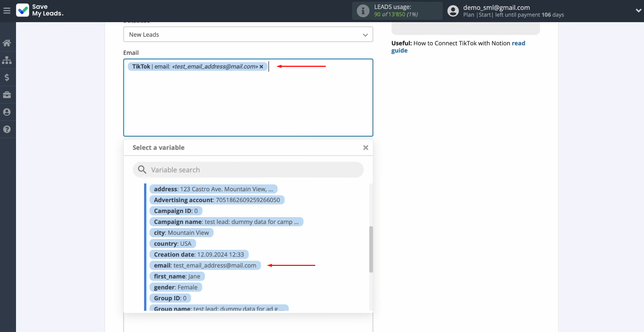Select the Group ID variable
Image resolution: width=644 pixels, height=332 pixels.
(x=170, y=298)
